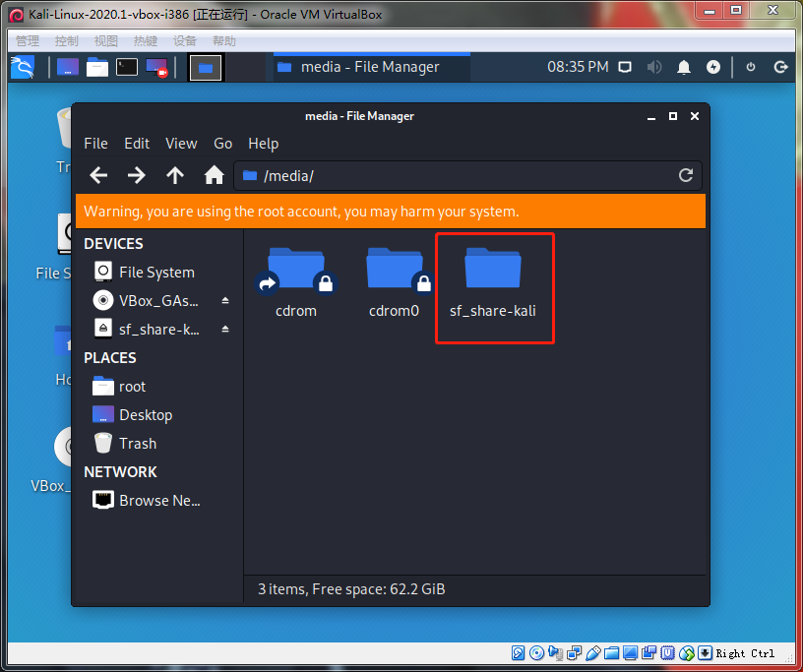803x672 pixels.
Task: Go forward with the right arrow button
Action: pyautogui.click(x=136, y=176)
